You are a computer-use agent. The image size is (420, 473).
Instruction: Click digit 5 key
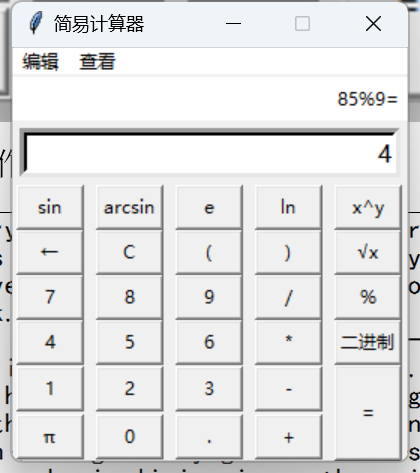click(x=129, y=342)
